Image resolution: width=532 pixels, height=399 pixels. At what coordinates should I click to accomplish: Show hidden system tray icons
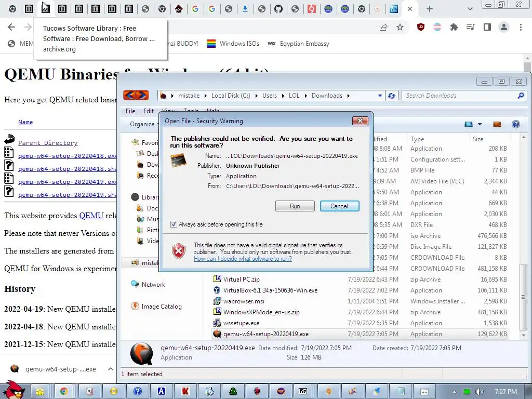coord(454,392)
